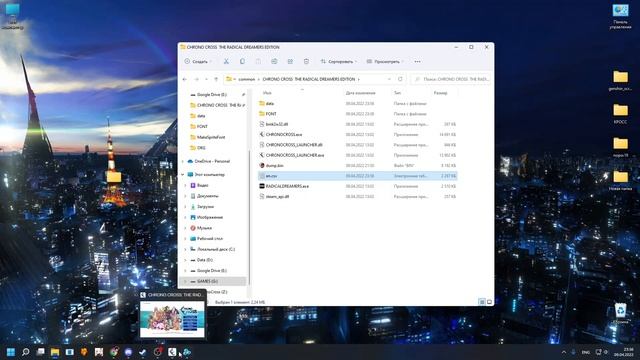Click the Delete trash icon in toolbar
Image resolution: width=640 pixels, height=360 pixels.
click(306, 62)
